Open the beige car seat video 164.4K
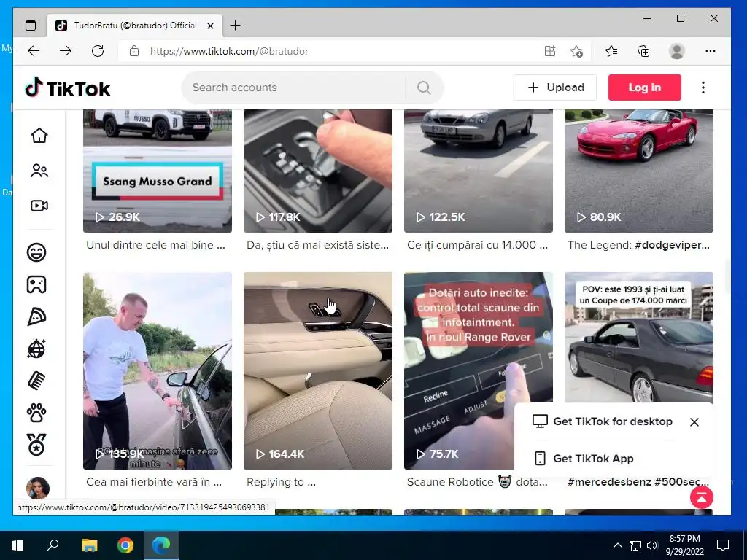This screenshot has height=560, width=747. point(318,370)
